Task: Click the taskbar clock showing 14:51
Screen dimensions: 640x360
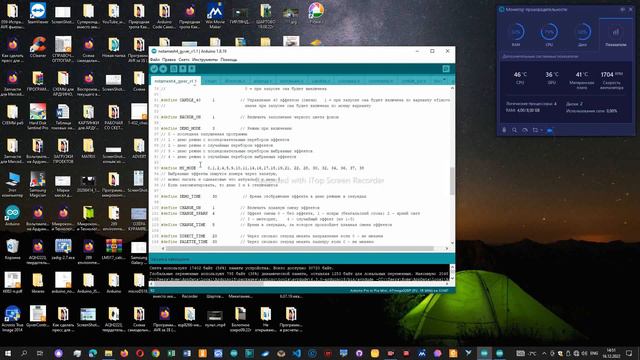Action: pos(611,353)
